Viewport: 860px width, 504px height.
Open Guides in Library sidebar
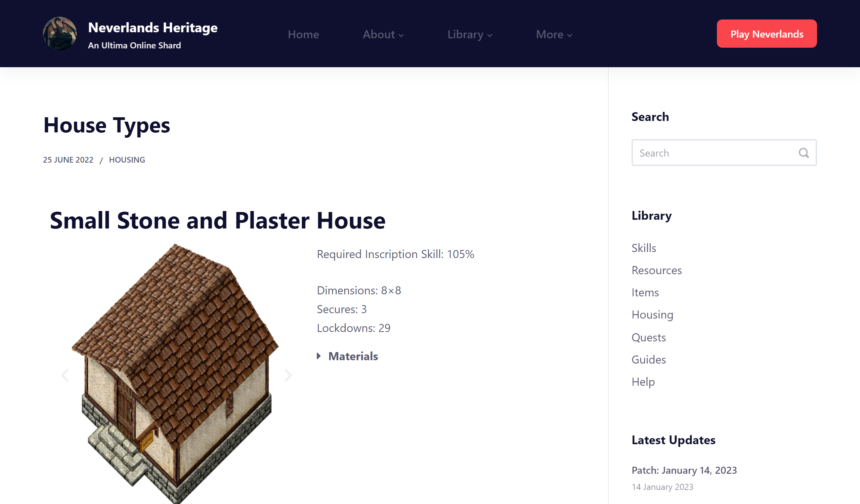pyautogui.click(x=648, y=359)
